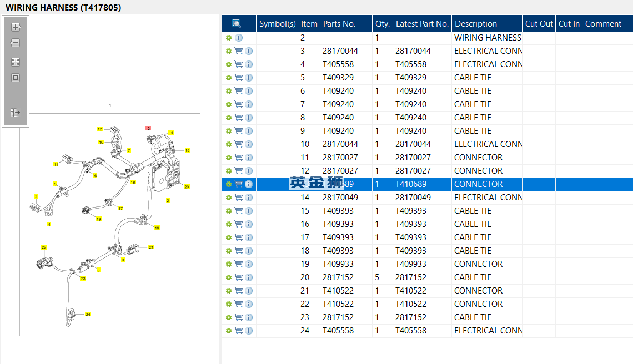Click gear icon for item 15 row
The width and height of the screenshot is (633, 364).
pos(229,211)
